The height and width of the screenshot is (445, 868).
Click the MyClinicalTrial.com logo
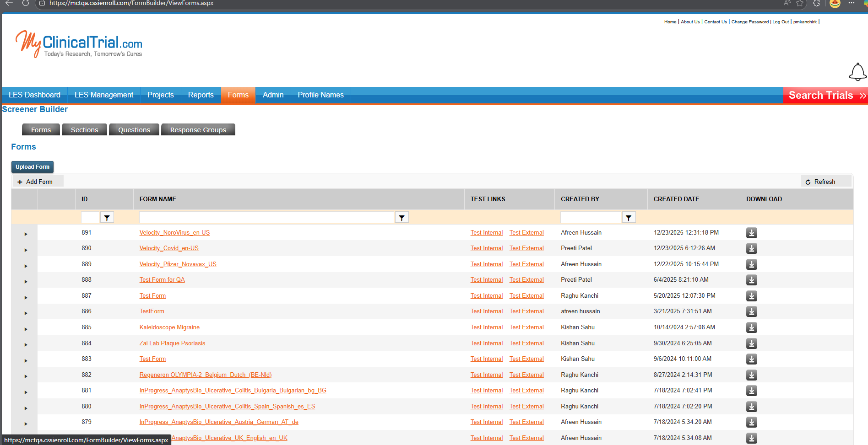pyautogui.click(x=79, y=44)
